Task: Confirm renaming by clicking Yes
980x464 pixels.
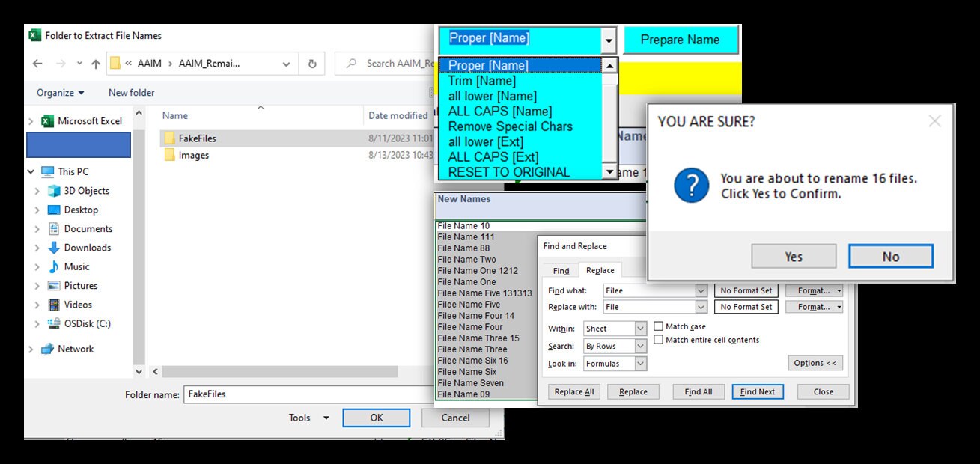Action: pos(794,256)
